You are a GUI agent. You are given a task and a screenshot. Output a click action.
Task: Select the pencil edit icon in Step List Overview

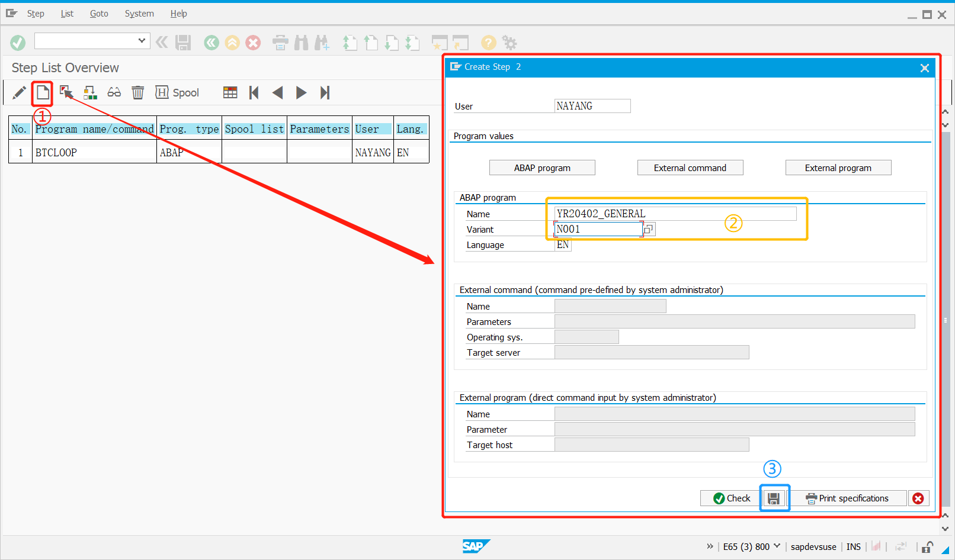tap(18, 92)
